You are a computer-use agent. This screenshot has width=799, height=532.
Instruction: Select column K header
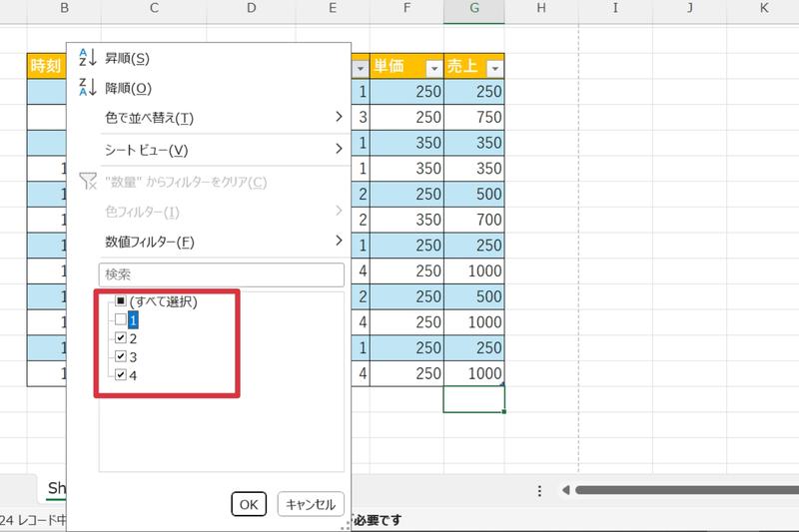763,9
